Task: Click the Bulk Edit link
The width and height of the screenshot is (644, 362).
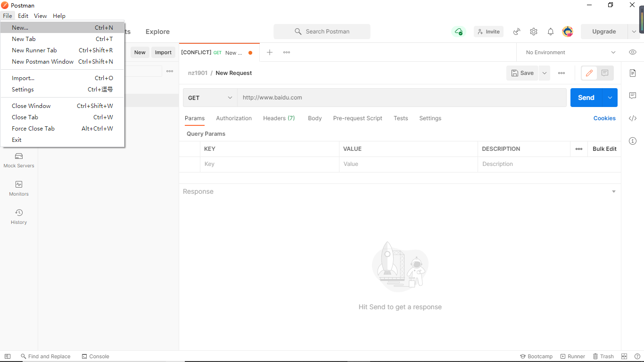Action: click(x=604, y=149)
